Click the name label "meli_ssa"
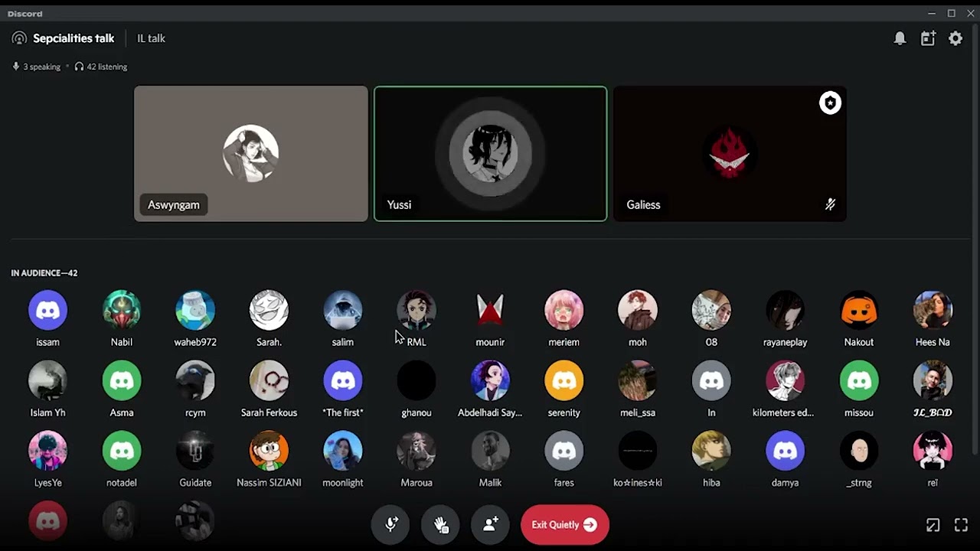 [638, 412]
